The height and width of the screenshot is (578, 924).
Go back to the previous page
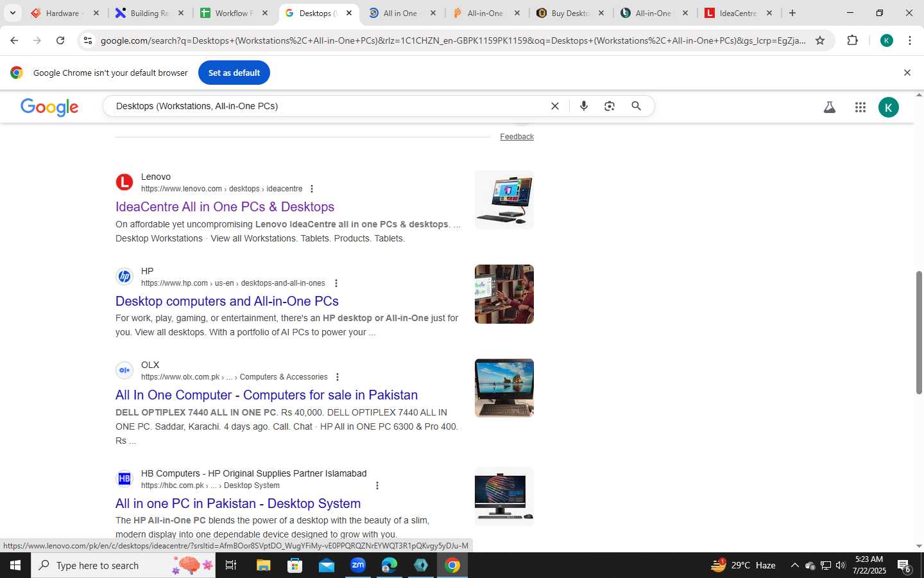14,40
